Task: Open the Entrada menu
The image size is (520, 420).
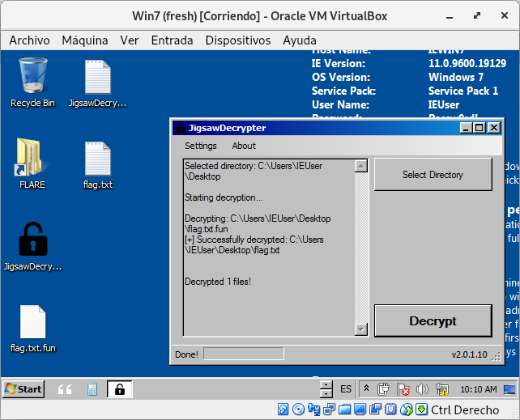Action: [x=172, y=40]
